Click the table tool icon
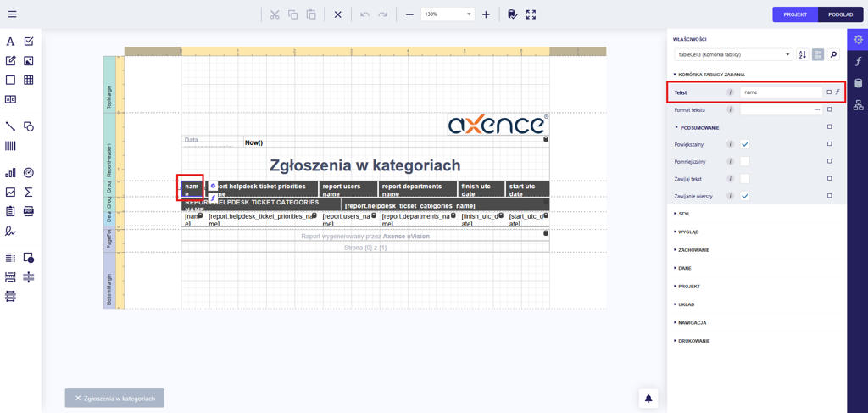 (29, 81)
